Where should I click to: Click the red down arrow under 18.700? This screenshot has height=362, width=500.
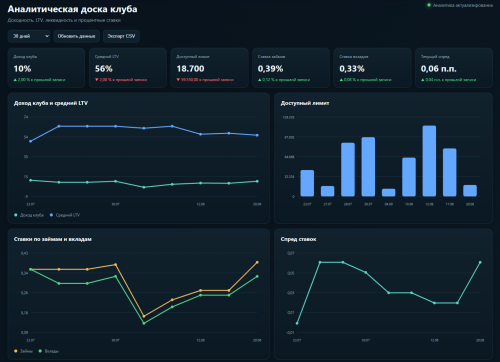click(178, 80)
